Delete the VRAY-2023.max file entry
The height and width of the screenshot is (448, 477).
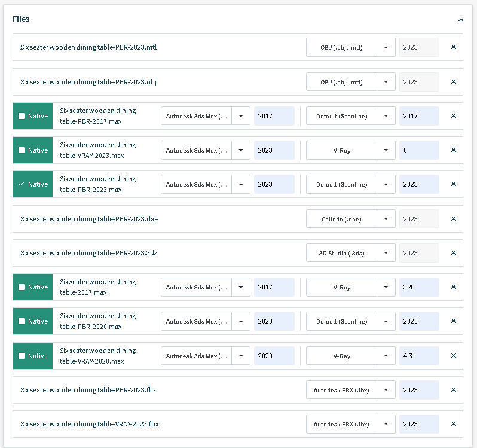pyautogui.click(x=453, y=150)
